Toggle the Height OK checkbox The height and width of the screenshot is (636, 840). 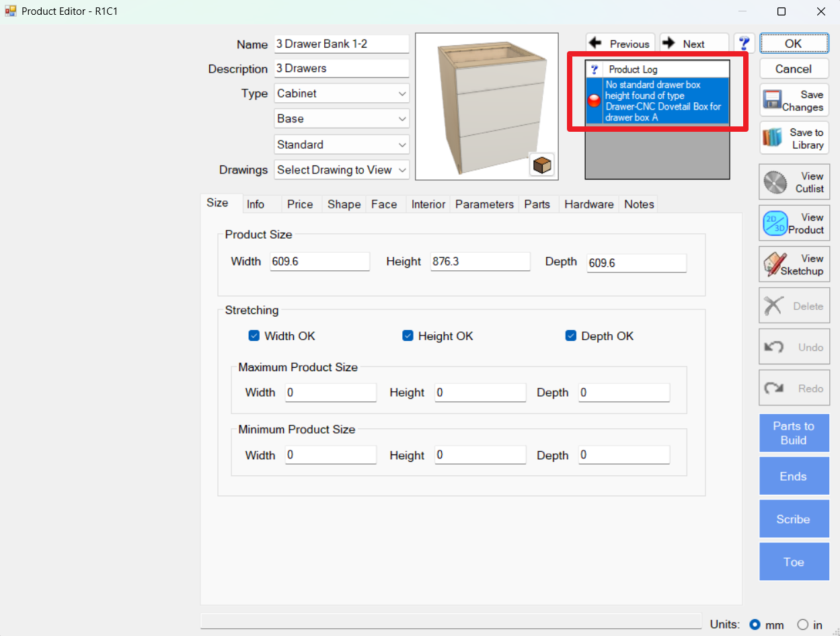(x=408, y=335)
